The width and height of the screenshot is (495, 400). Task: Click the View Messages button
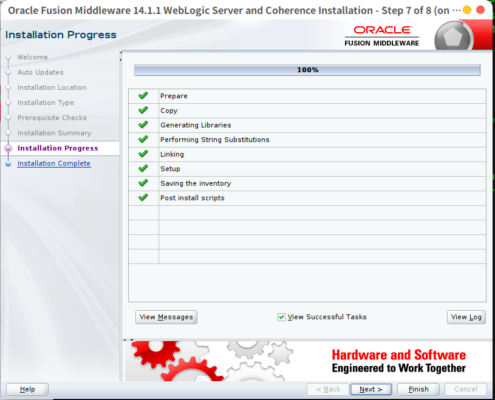click(166, 317)
